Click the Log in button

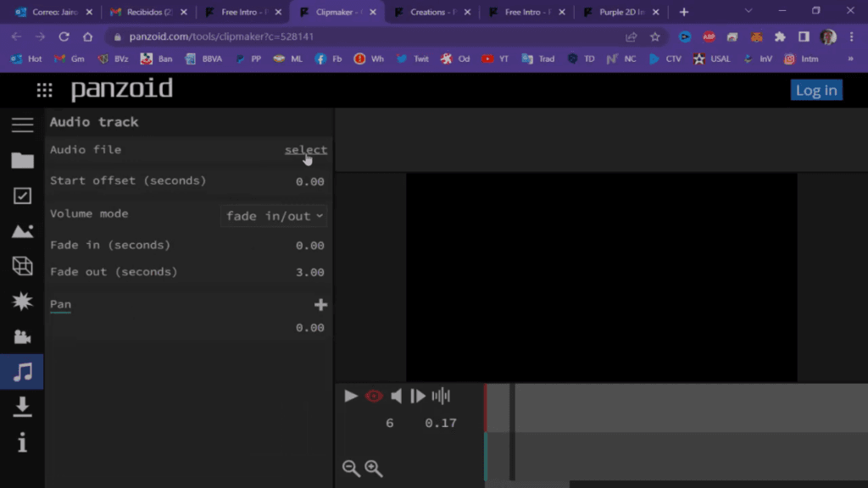coord(815,91)
